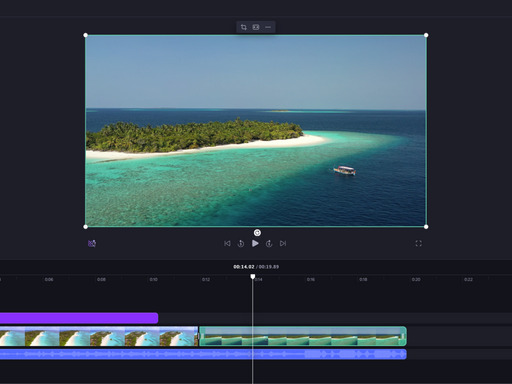Click the 0:12 mark on timeline ruler
This screenshot has height=384, width=512.
tap(206, 279)
